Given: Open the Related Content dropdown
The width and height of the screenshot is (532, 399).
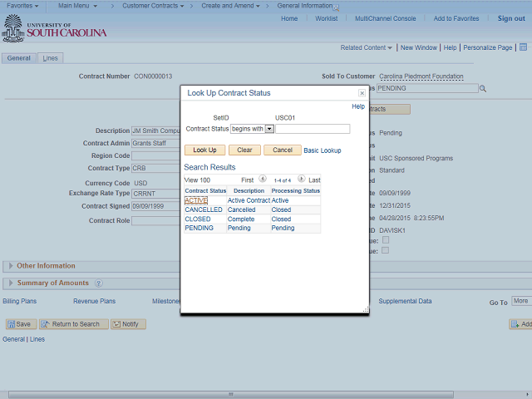Looking at the screenshot, I should [x=366, y=47].
